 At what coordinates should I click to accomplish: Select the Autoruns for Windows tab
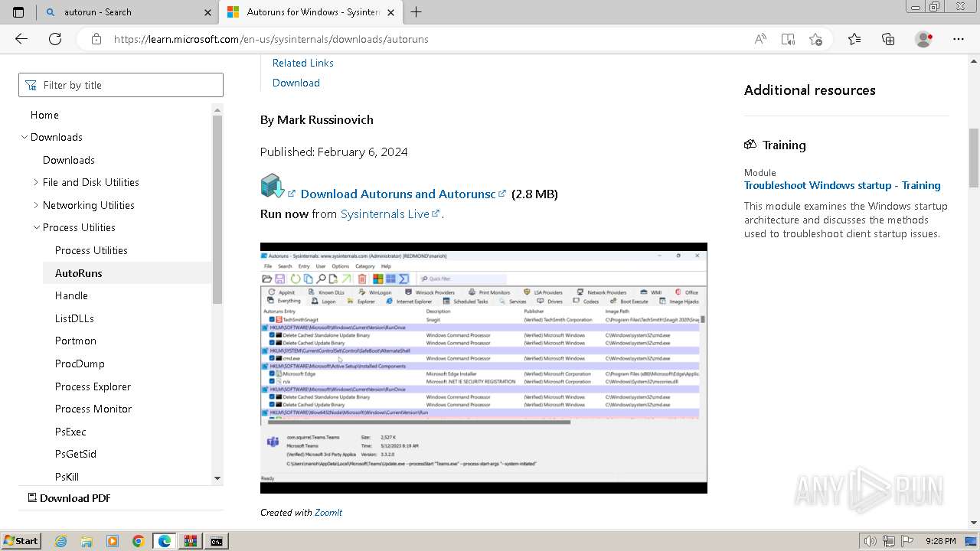pos(310,12)
